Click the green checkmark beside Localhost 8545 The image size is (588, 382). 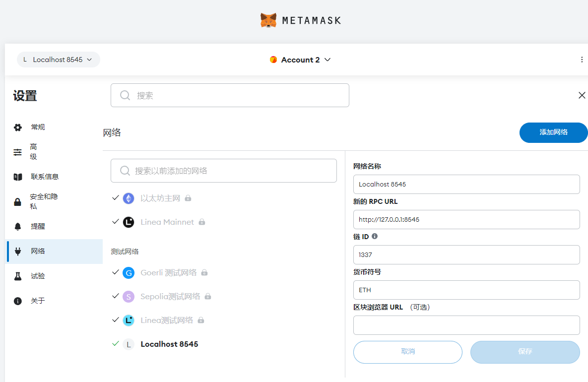pyautogui.click(x=116, y=344)
